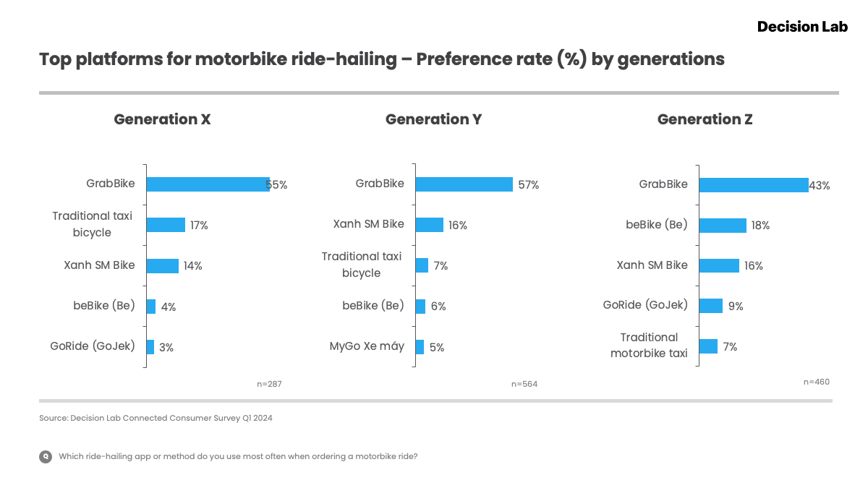Select the Generation Z heading
Image resolution: width=868 pixels, height=488 pixels.
tap(705, 119)
